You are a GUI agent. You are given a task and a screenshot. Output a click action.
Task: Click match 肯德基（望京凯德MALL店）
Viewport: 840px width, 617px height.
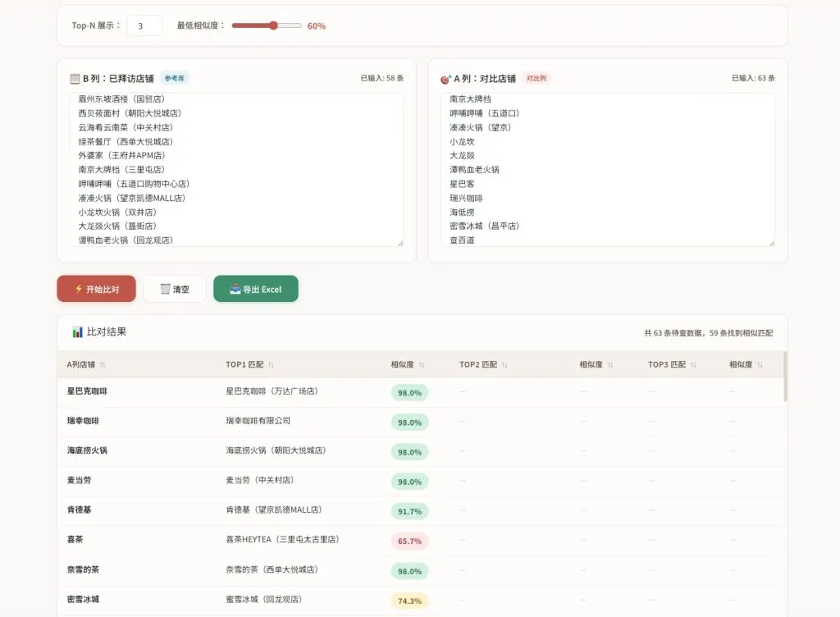point(274,510)
